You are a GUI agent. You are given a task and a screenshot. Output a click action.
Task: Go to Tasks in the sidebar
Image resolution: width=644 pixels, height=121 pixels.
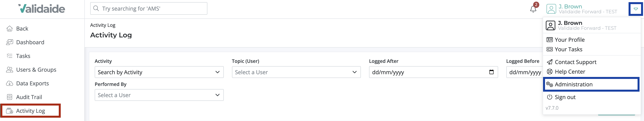[x=23, y=56]
